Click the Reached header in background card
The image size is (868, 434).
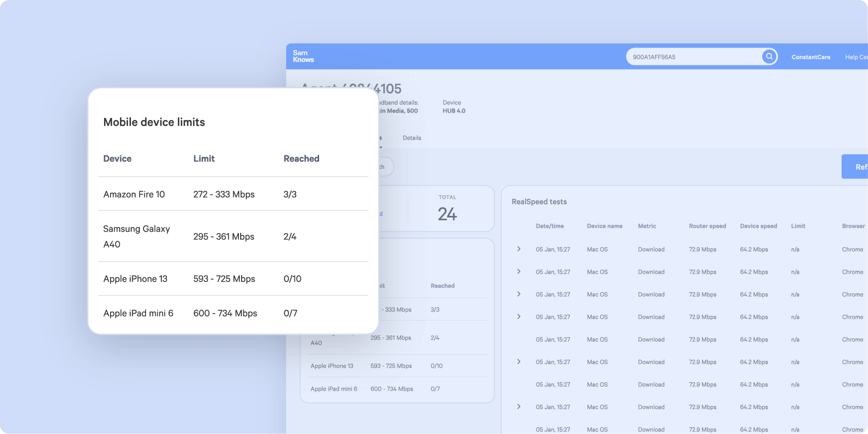[442, 286]
